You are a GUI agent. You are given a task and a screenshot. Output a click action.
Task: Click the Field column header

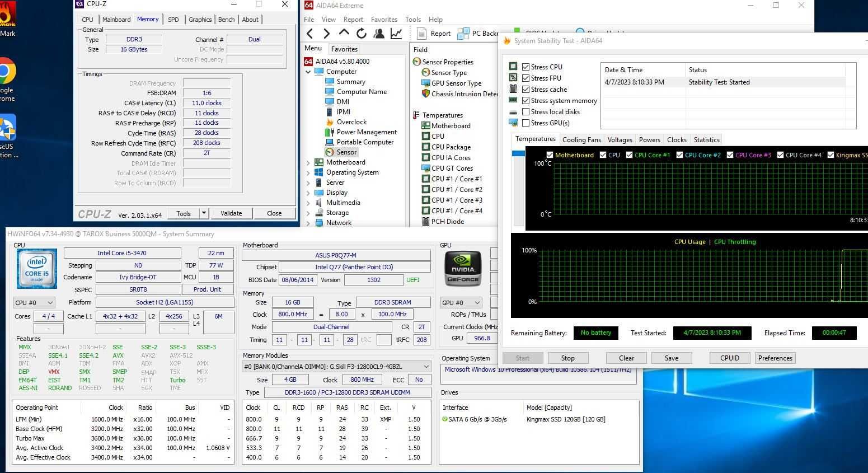pos(421,49)
